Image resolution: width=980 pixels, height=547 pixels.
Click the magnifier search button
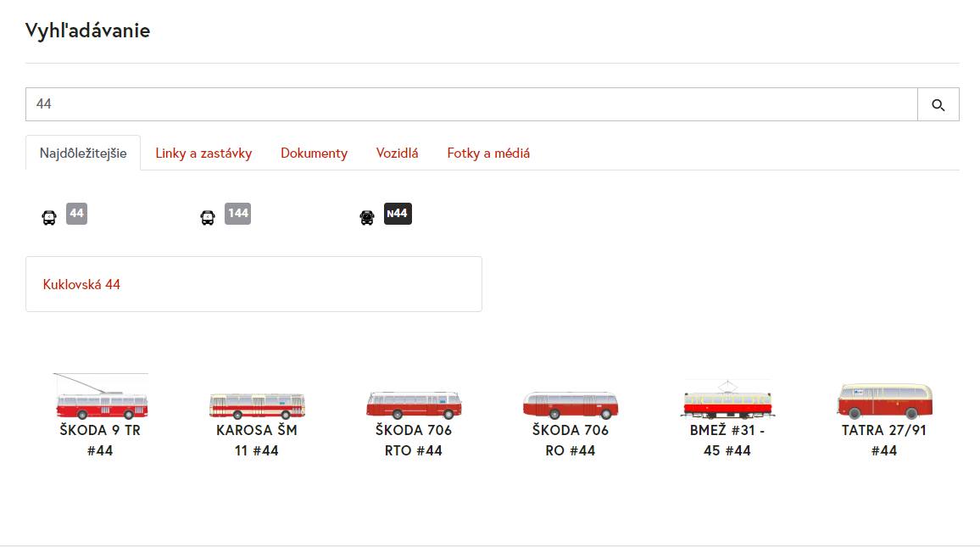point(938,104)
